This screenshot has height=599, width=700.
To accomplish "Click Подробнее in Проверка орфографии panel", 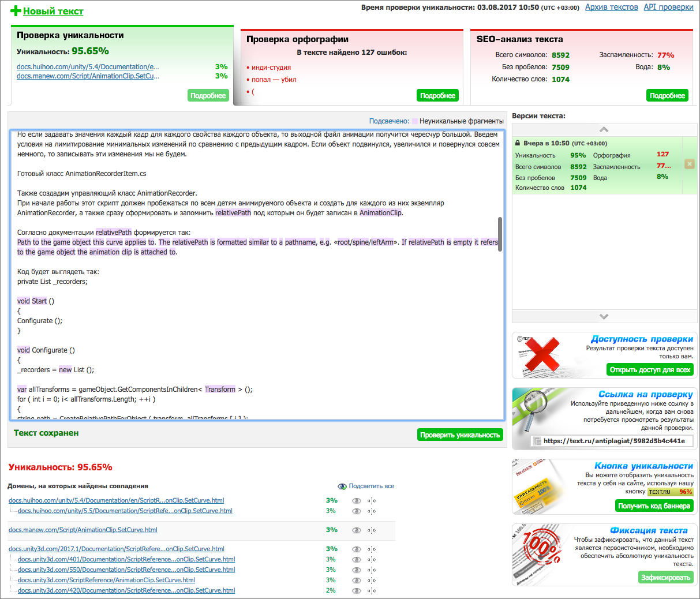I will (437, 95).
